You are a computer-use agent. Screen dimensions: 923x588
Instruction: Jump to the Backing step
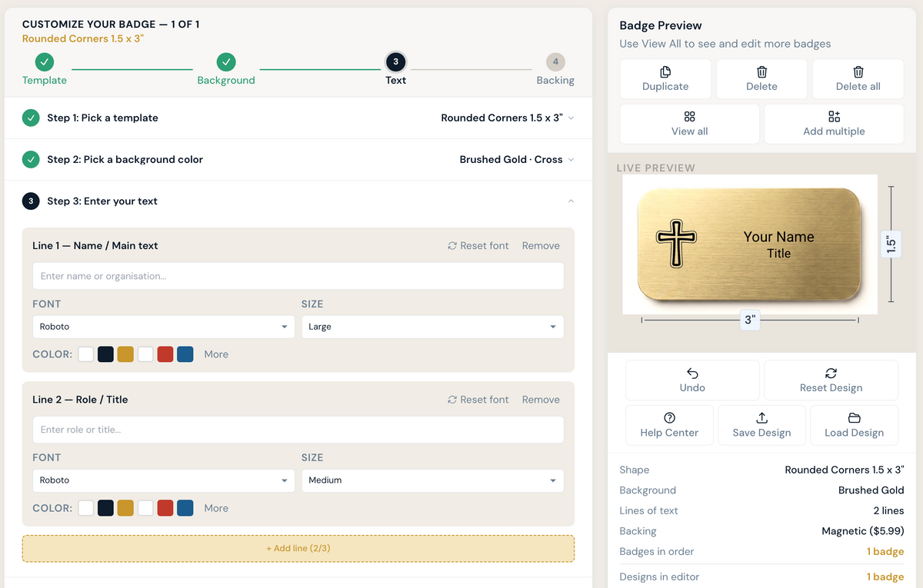[555, 69]
